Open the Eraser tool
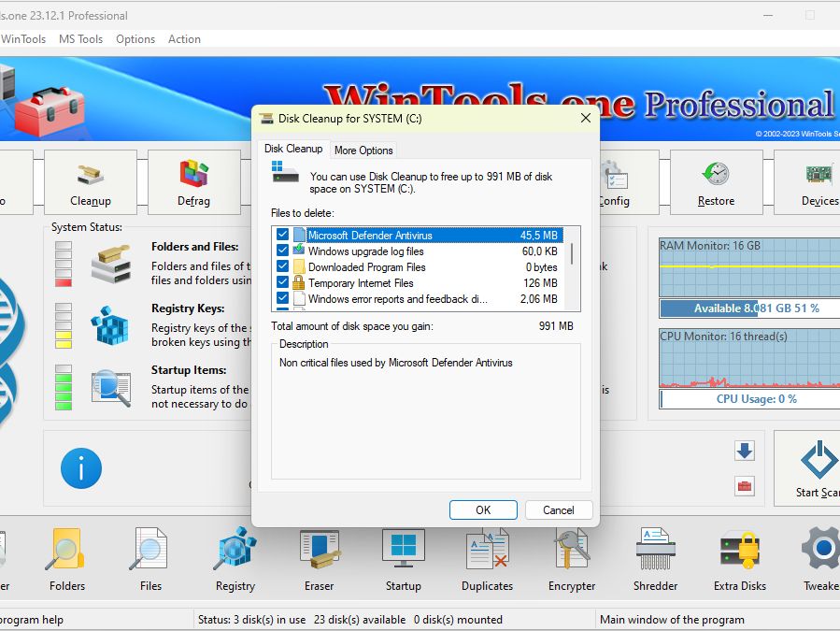840x631 pixels. pos(320,559)
